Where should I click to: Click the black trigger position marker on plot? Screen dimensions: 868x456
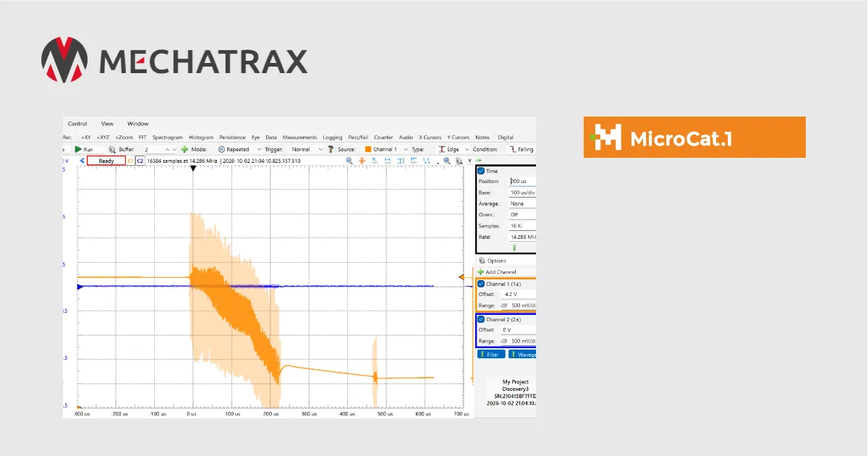click(193, 169)
